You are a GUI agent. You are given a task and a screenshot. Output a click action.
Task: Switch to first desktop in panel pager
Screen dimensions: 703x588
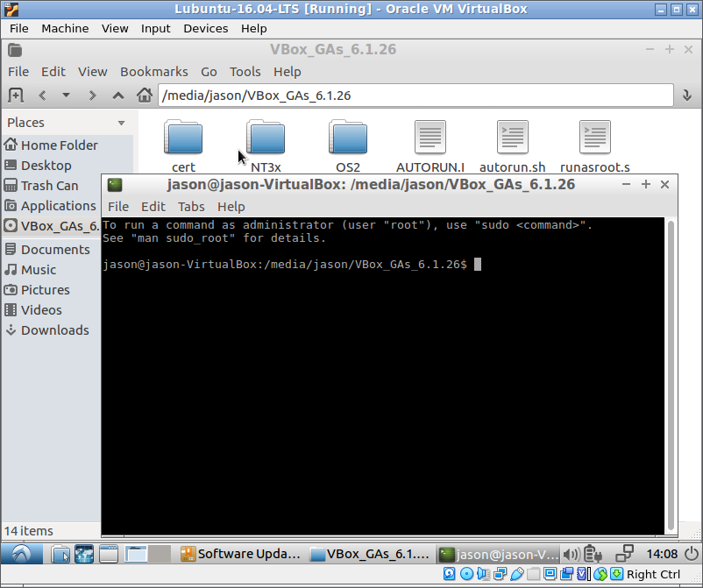pyautogui.click(x=136, y=555)
